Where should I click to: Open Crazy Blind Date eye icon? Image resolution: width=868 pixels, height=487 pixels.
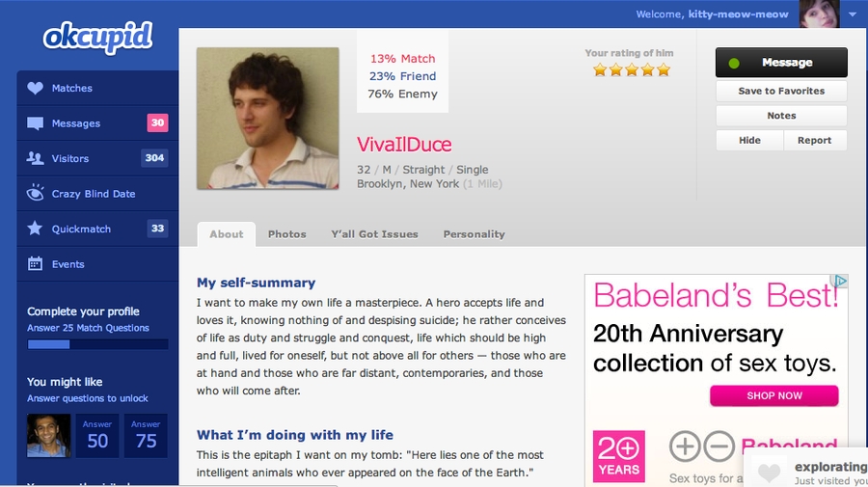coord(36,193)
